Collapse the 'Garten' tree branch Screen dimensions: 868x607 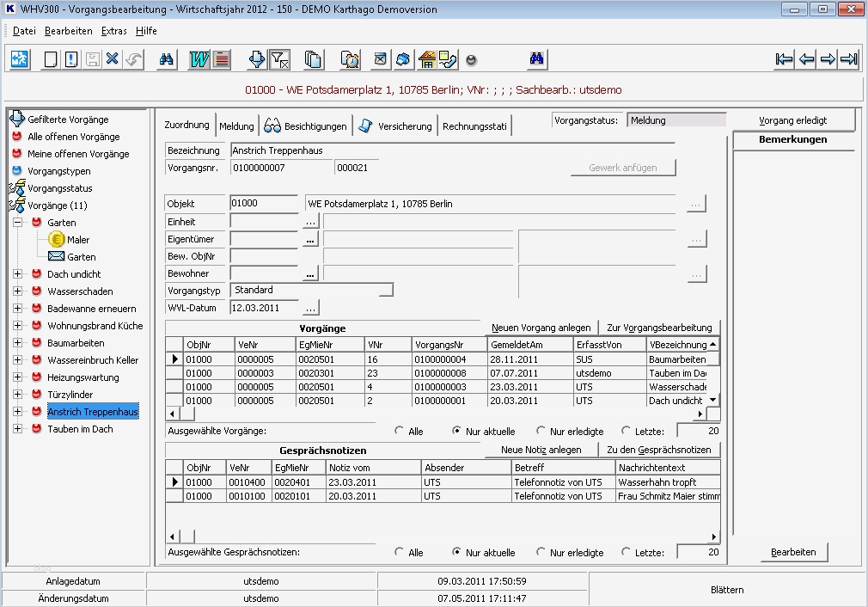point(17,222)
